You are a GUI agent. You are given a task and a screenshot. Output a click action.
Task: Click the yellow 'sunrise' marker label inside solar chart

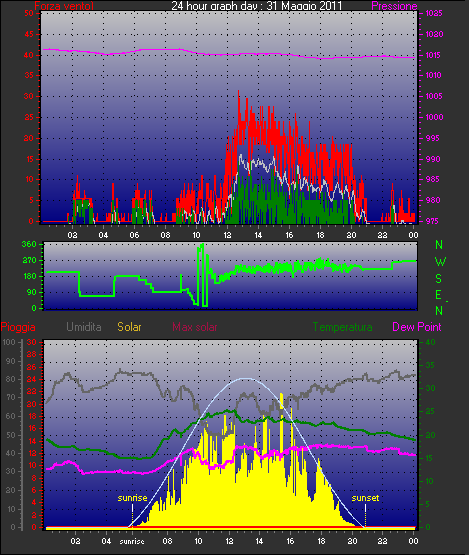[x=132, y=498]
